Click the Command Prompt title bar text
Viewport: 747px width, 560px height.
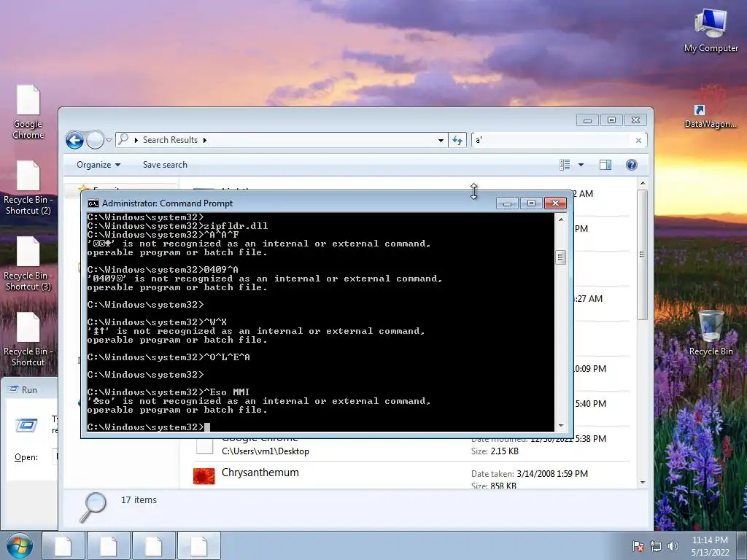pos(167,203)
